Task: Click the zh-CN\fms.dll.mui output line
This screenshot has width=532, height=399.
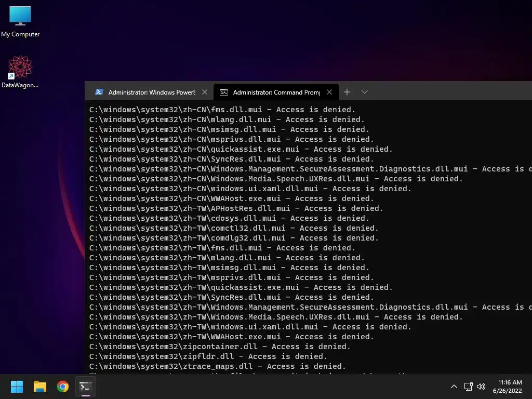Action: pyautogui.click(x=222, y=110)
